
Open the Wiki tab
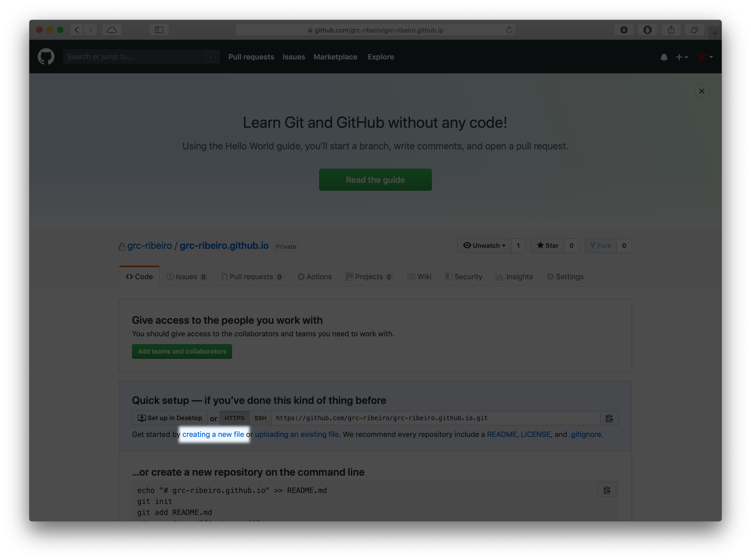(x=419, y=277)
